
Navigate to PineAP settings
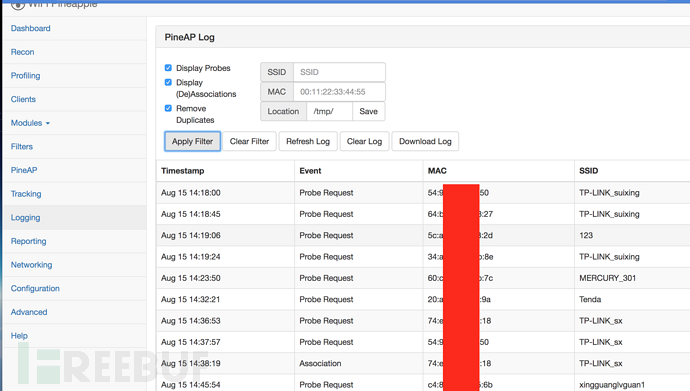click(x=24, y=170)
